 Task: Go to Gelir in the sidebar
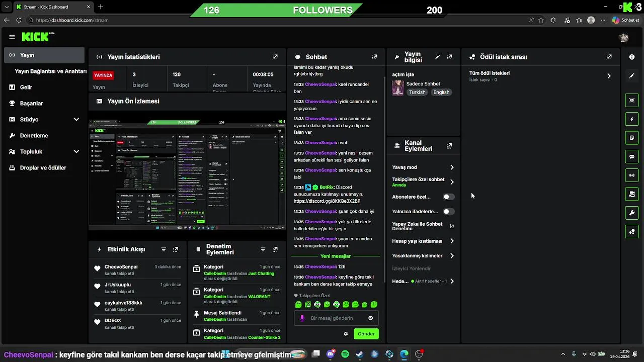(x=44, y=87)
